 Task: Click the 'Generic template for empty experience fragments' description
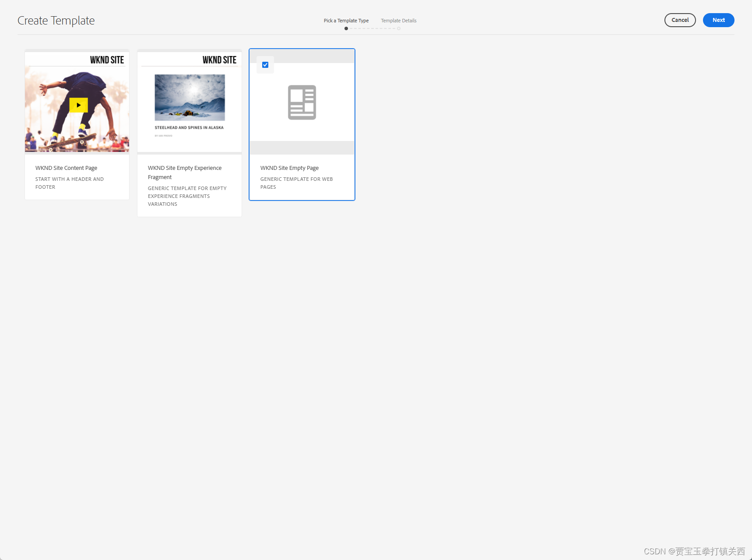click(187, 196)
